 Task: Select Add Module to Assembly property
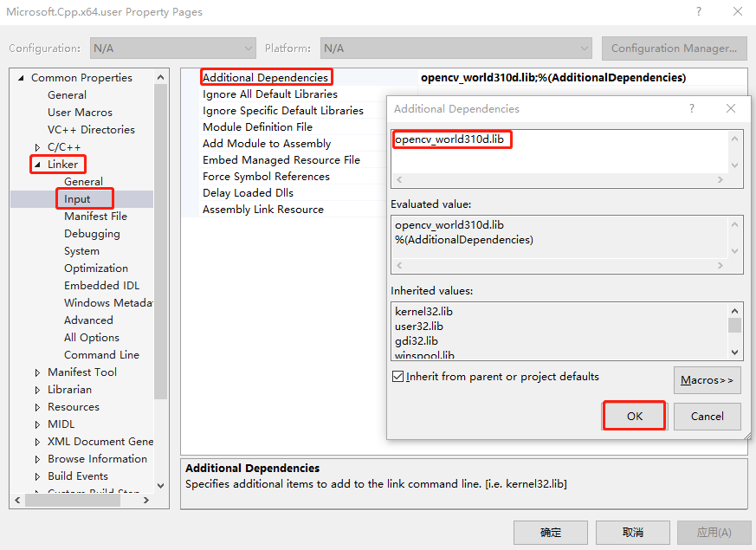(267, 144)
